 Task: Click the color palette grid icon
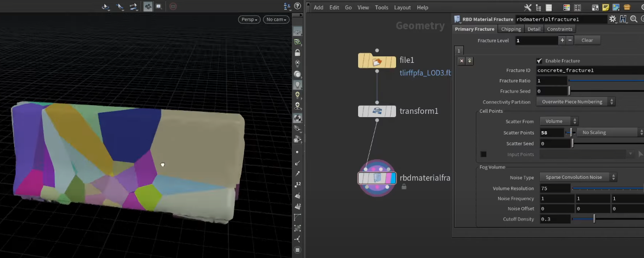pyautogui.click(x=567, y=7)
